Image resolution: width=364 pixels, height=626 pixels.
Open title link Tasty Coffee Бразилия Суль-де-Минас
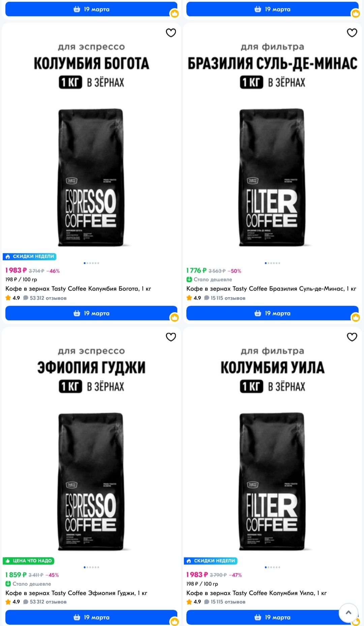tap(271, 289)
